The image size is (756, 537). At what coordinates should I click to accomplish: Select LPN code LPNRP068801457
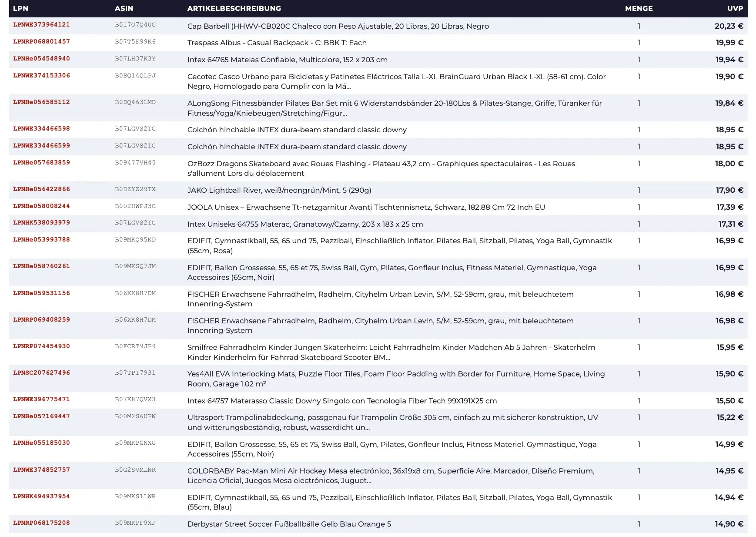point(41,42)
